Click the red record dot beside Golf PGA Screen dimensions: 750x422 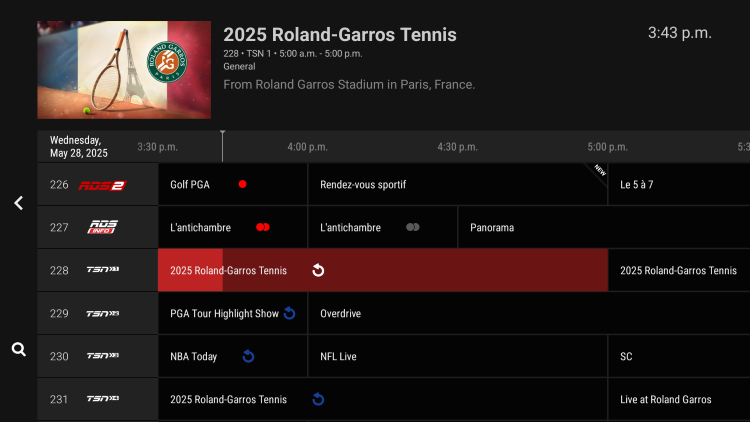click(242, 185)
